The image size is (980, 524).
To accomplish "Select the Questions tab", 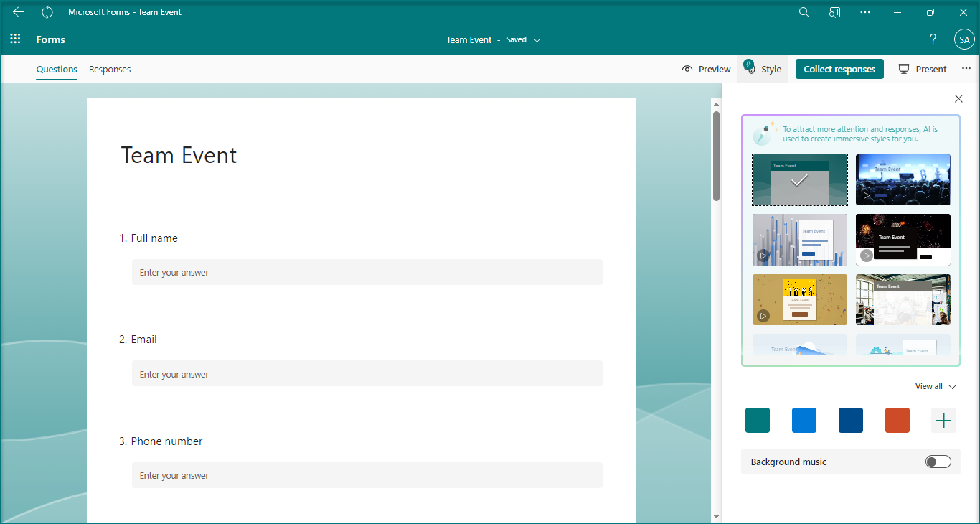I will (56, 69).
